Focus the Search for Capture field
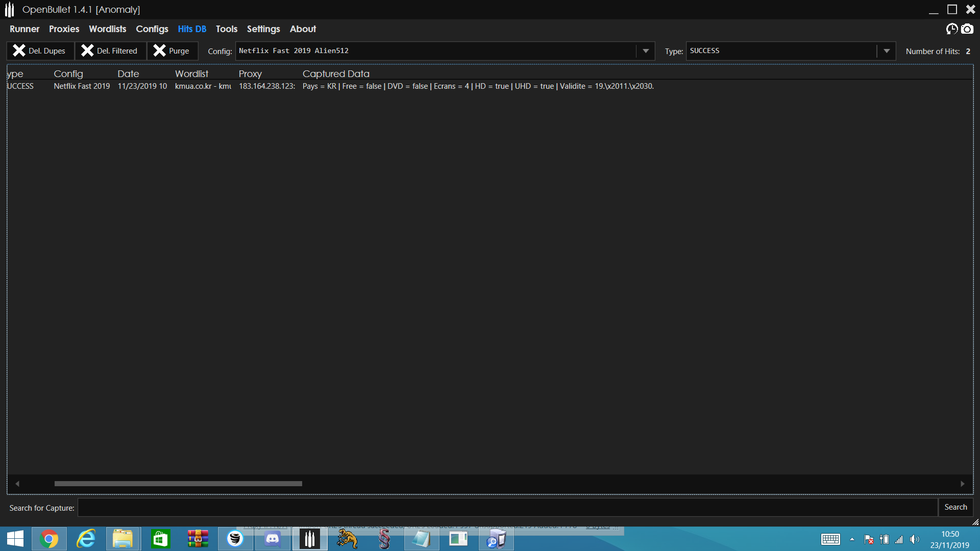This screenshot has height=551, width=980. coord(507,508)
